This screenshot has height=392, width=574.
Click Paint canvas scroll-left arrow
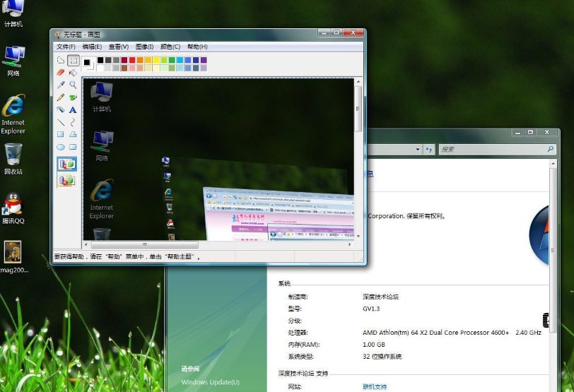86,244
